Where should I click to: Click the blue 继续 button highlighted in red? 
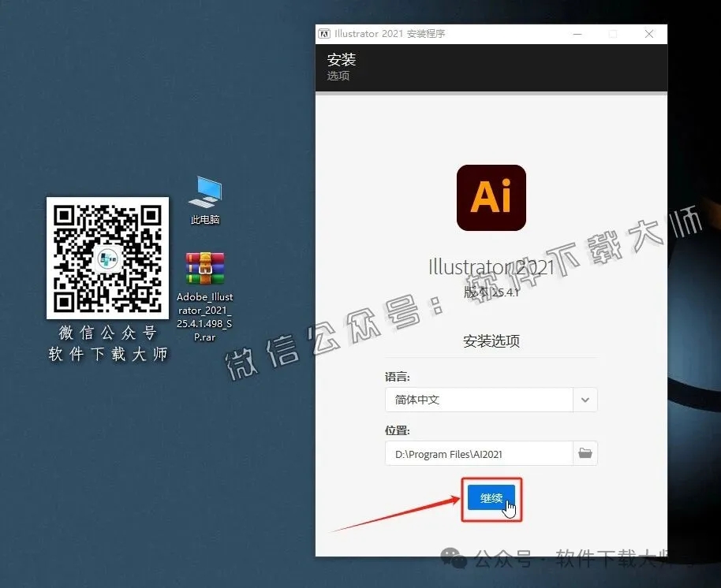(x=491, y=498)
